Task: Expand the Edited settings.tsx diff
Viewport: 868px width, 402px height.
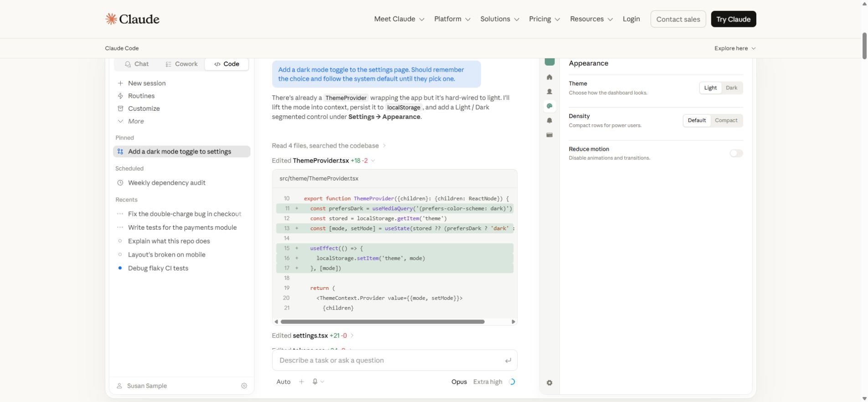Action: (313, 335)
